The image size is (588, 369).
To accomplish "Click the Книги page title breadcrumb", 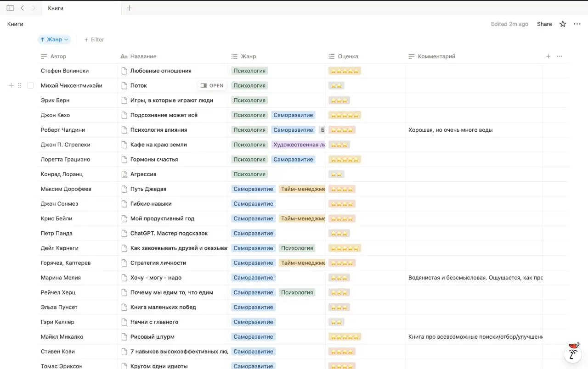I will pyautogui.click(x=15, y=24).
